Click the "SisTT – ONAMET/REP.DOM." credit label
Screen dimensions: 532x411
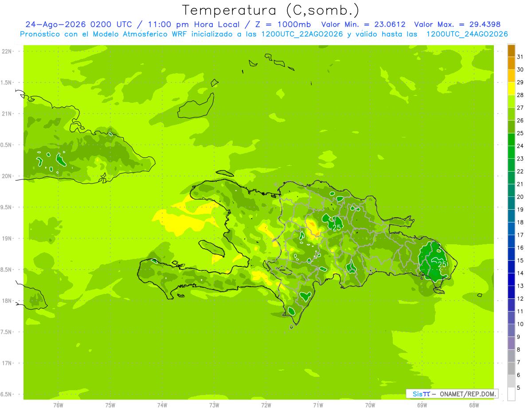[452, 394]
